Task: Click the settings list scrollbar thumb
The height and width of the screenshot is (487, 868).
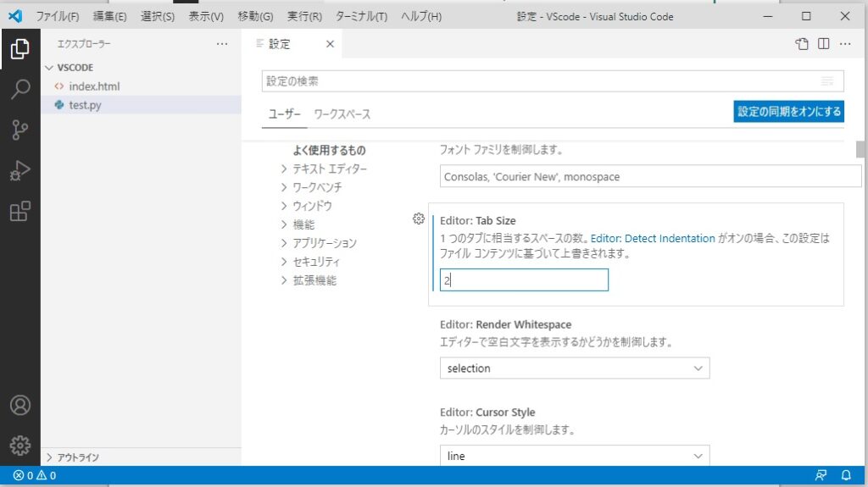Action: point(860,149)
